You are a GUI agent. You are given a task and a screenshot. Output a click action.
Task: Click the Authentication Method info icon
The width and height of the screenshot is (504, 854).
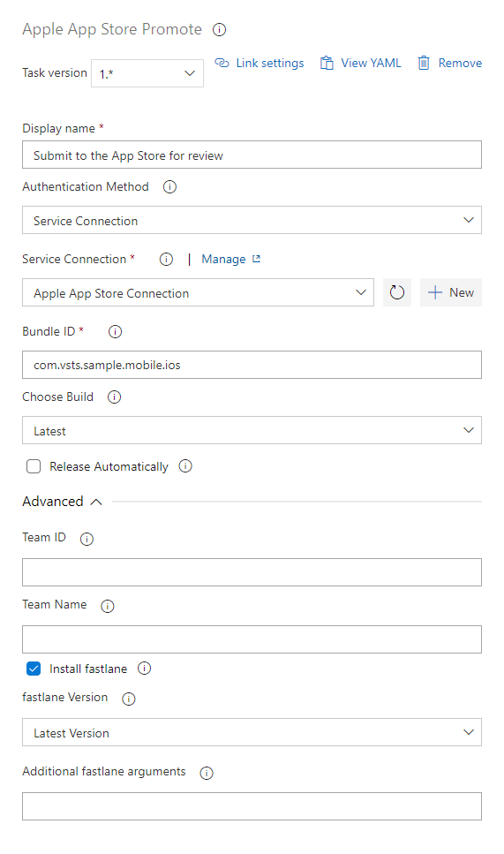tap(169, 187)
